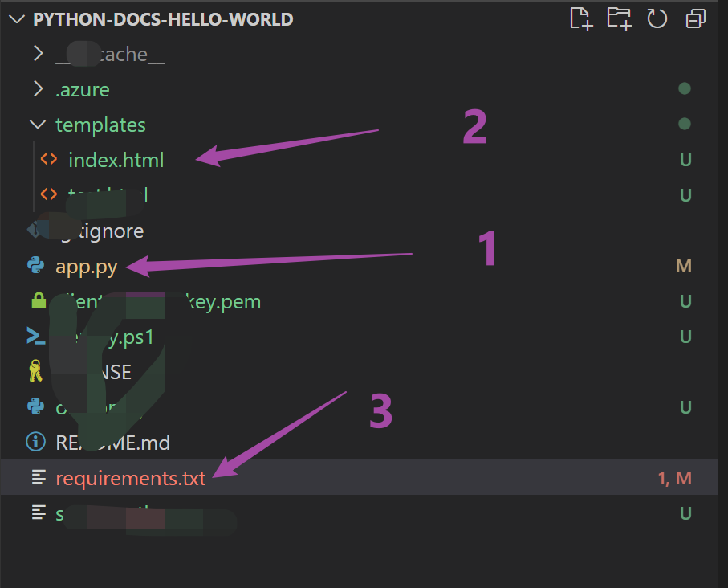The height and width of the screenshot is (588, 728).
Task: Click the HTML icon beside index.html
Action: coord(49,160)
